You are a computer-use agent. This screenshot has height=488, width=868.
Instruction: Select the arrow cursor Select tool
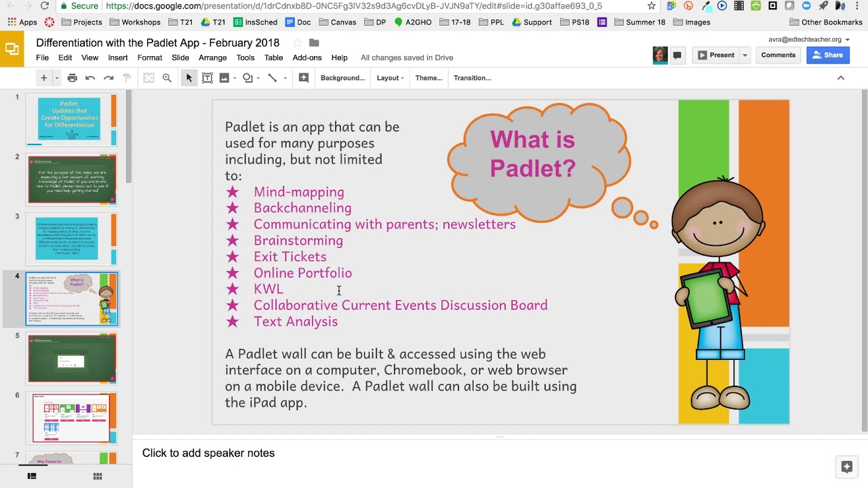pos(189,78)
